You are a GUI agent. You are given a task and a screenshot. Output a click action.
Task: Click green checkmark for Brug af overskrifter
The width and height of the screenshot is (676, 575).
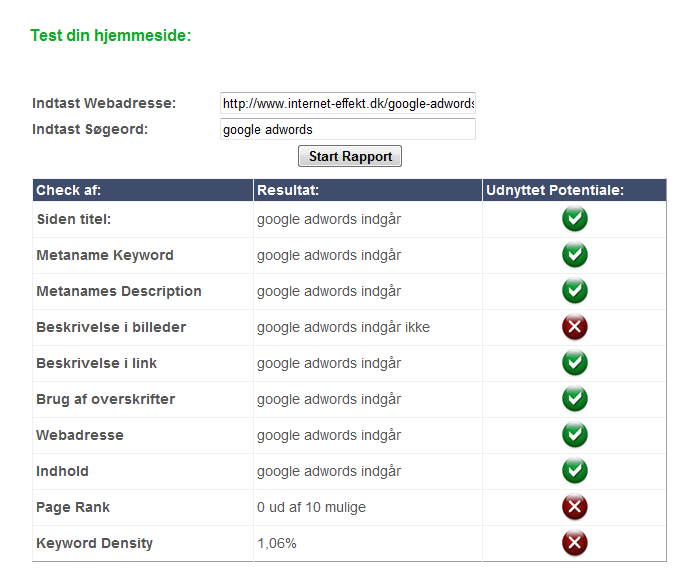[x=575, y=399]
